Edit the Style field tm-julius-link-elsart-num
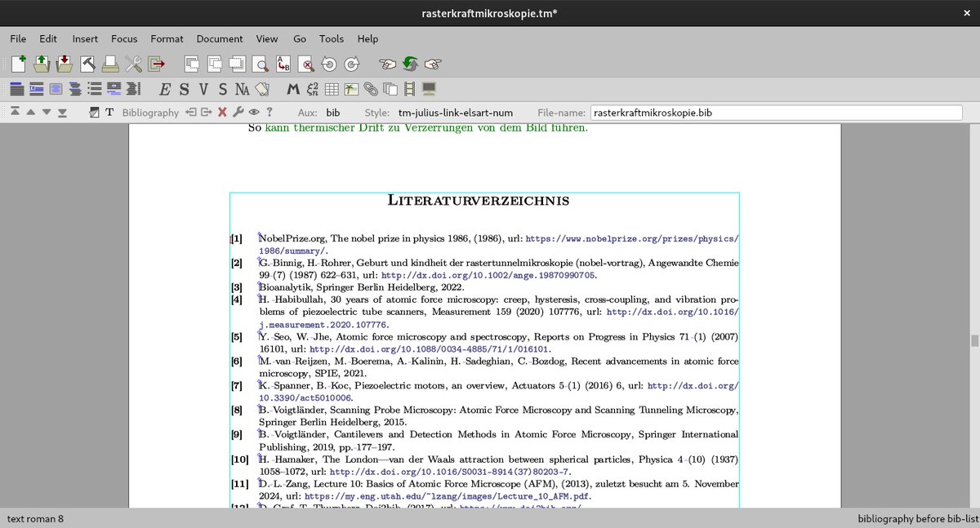Image resolution: width=980 pixels, height=528 pixels. pos(456,113)
